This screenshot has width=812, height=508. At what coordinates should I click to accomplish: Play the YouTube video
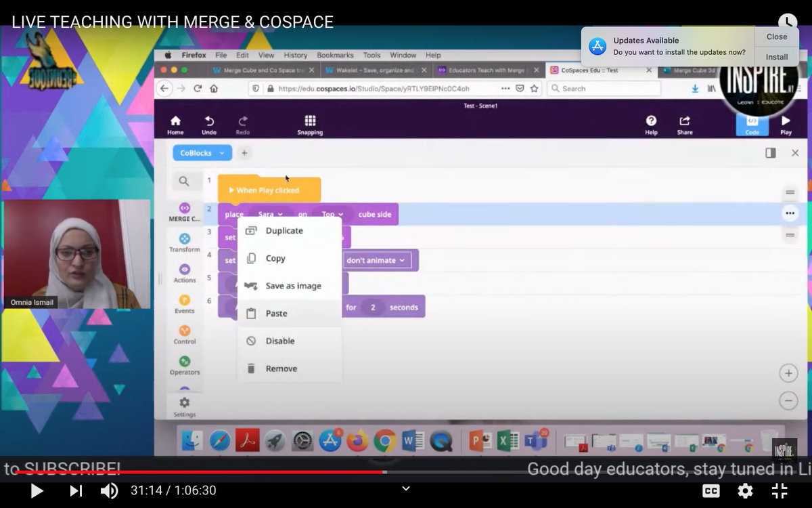tap(37, 490)
